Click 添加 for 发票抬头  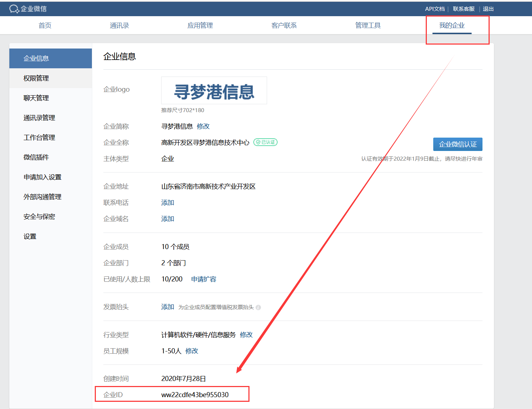[168, 307]
